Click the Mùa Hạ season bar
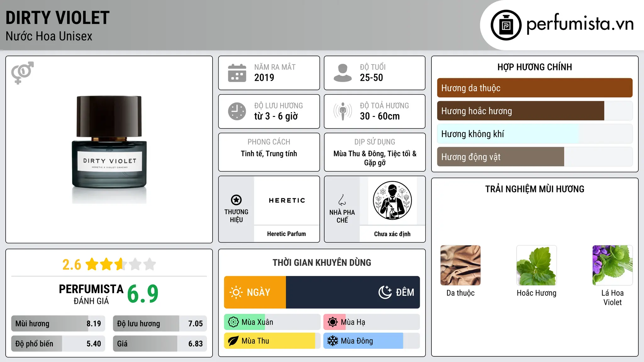The height and width of the screenshot is (362, 644). tap(372, 322)
